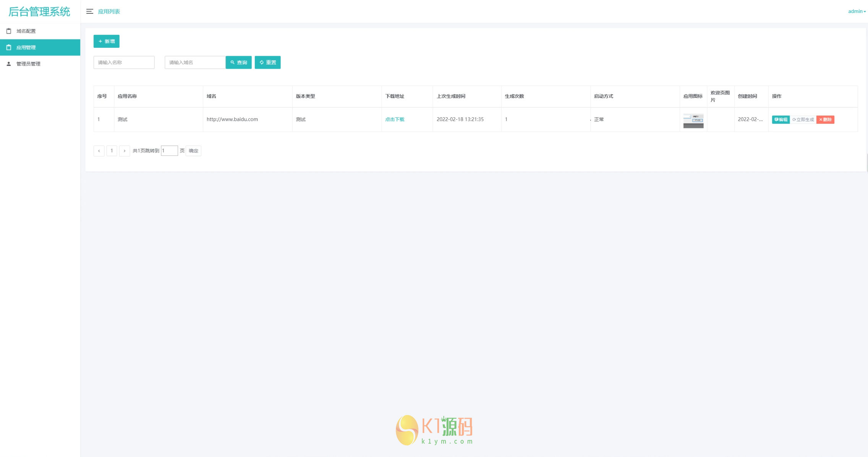
Task: Click the hamburger menu collapse icon
Action: coord(90,11)
